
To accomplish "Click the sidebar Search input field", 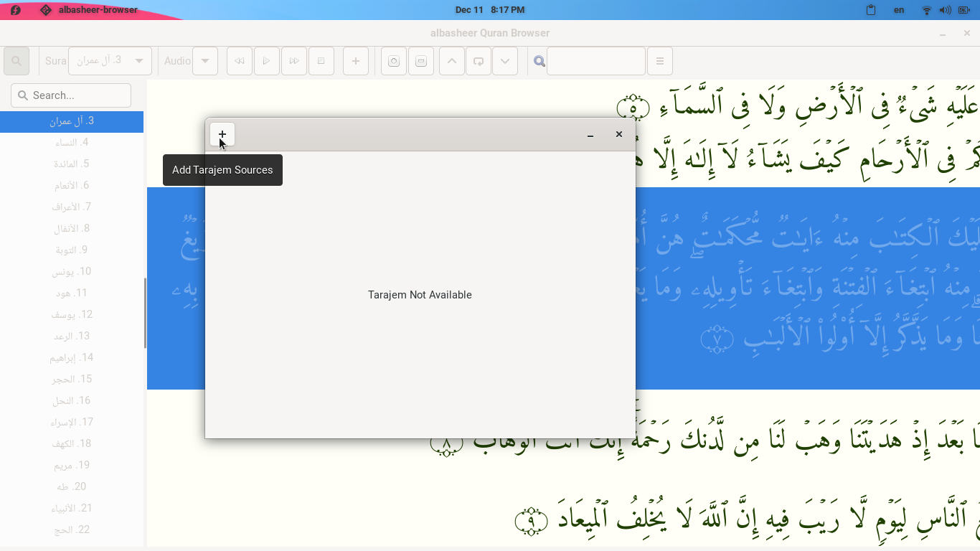I will click(71, 95).
